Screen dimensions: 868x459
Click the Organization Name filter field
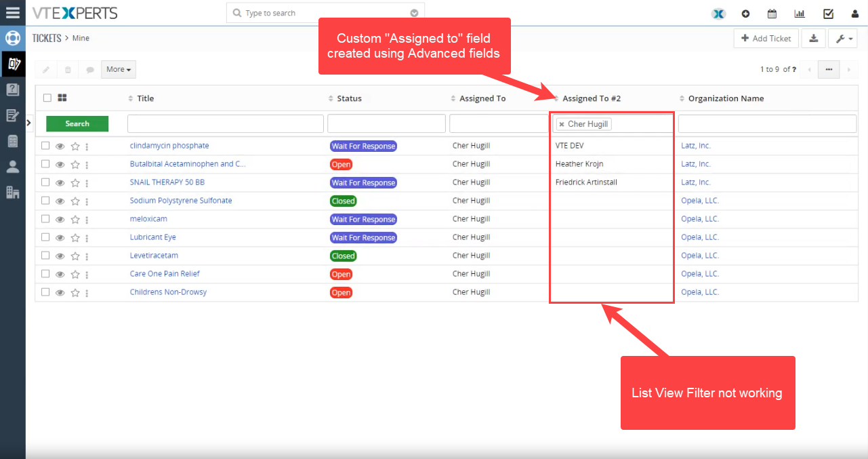pyautogui.click(x=767, y=123)
